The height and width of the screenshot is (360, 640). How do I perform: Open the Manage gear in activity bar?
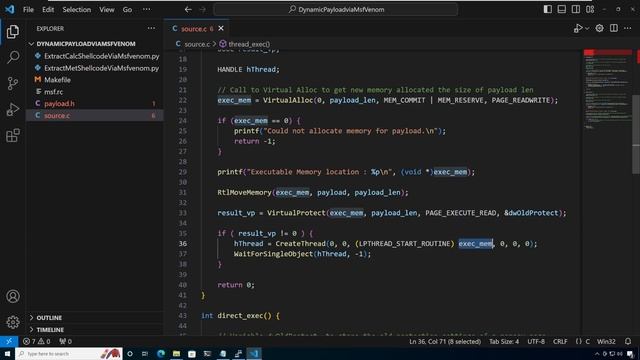click(13, 322)
